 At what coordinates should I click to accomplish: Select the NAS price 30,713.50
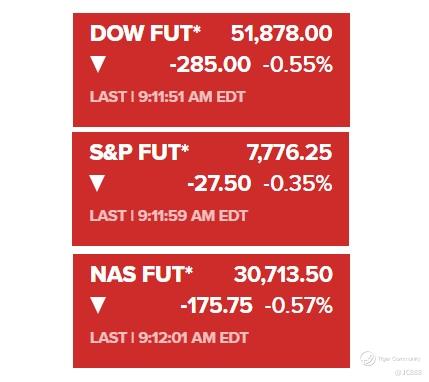pyautogui.click(x=283, y=274)
